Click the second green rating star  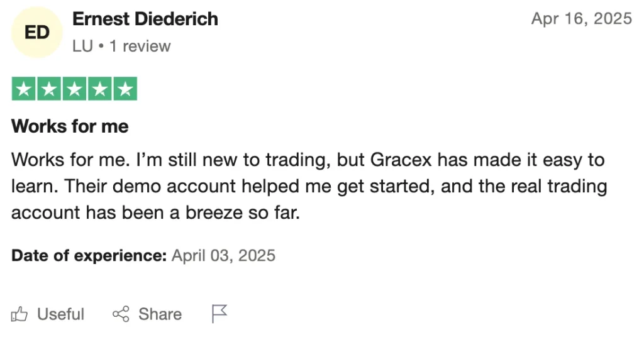click(49, 89)
